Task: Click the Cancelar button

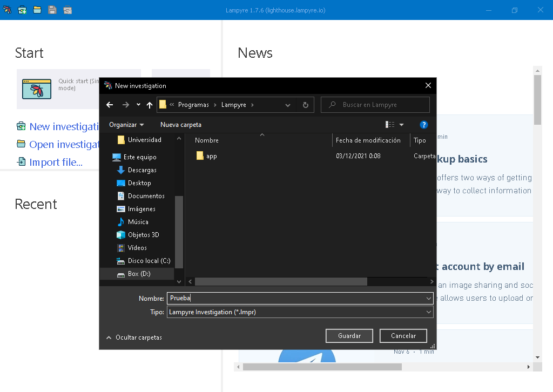Action: click(x=403, y=336)
